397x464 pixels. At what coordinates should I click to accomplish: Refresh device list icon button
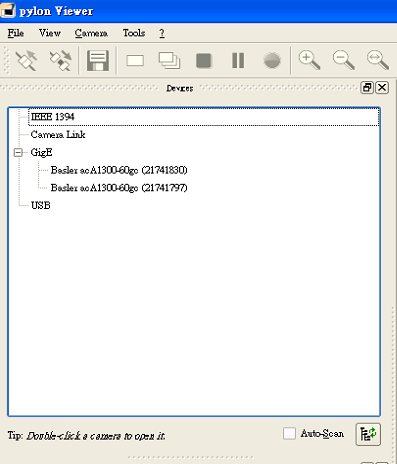click(x=368, y=434)
